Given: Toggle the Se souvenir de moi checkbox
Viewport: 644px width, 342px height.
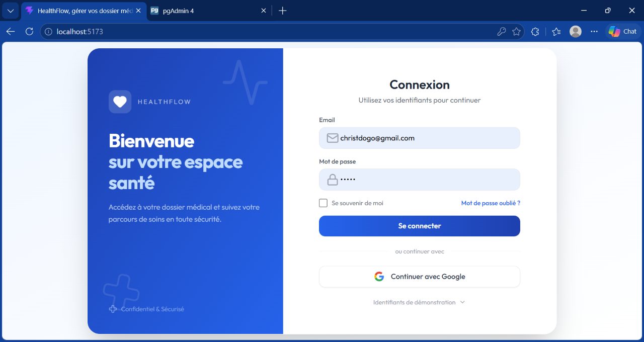Looking at the screenshot, I should [x=323, y=203].
